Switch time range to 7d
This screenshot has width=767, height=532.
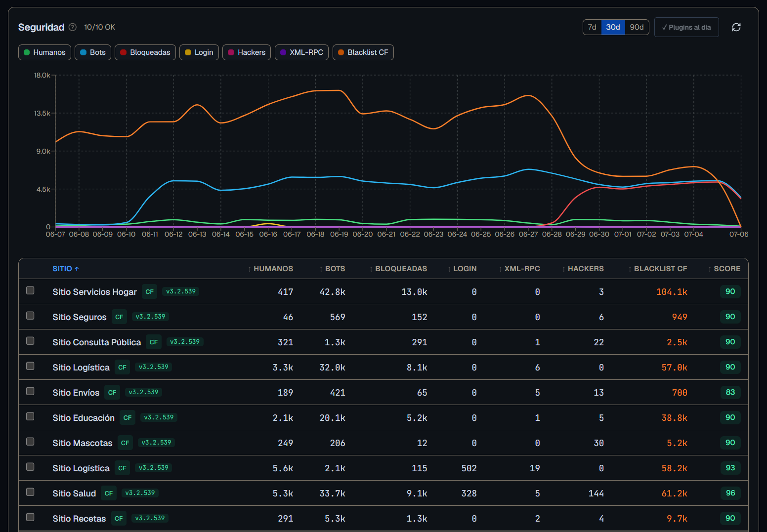[592, 27]
